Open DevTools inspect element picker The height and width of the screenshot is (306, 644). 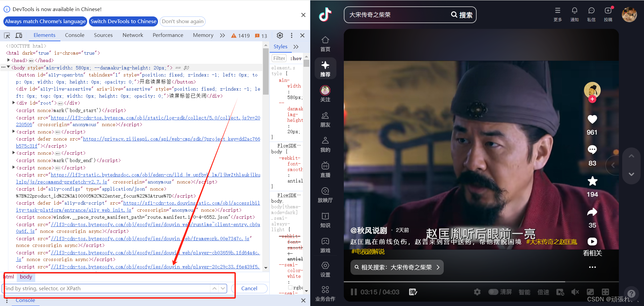click(x=7, y=35)
